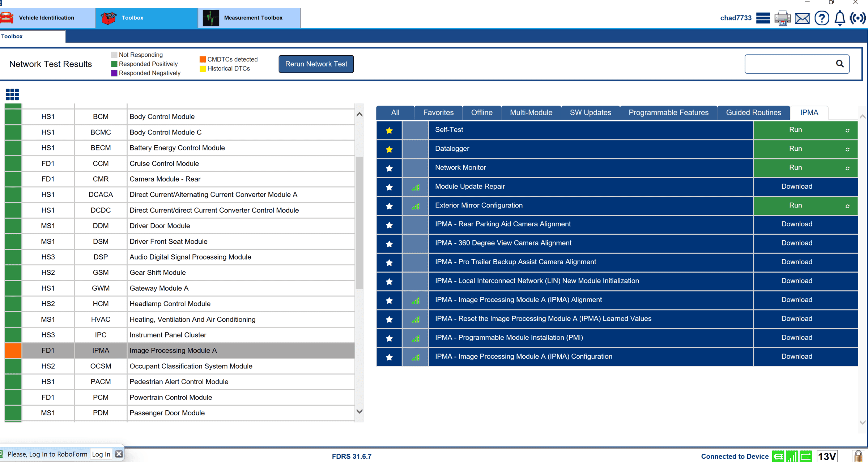This screenshot has width=868, height=462.
Task: Click the lock icon in the status bar
Action: pyautogui.click(x=858, y=456)
